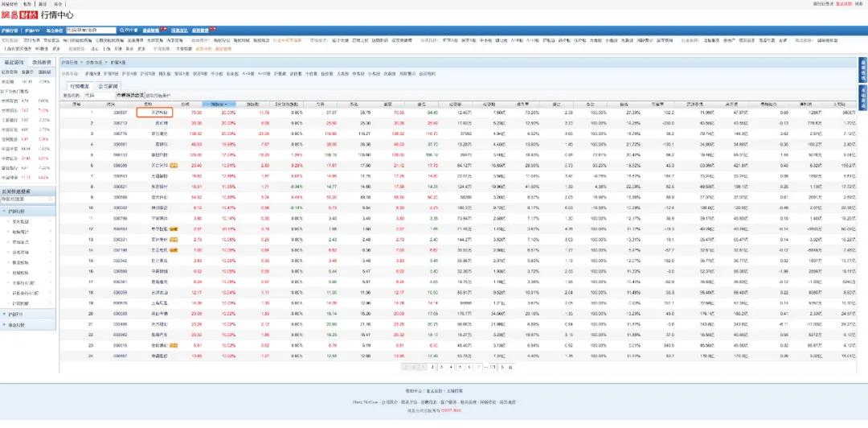
Task: Click the 12.17 price in row 18
Action: pos(196,292)
